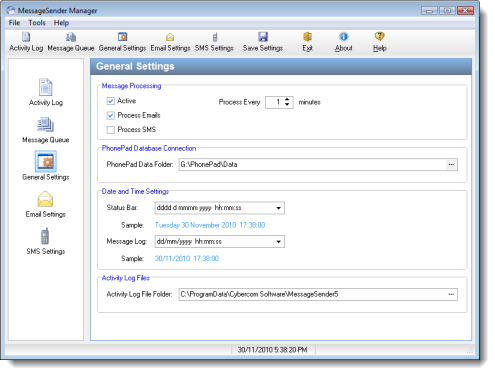Click the window resize grip in status bar
Viewport: 495px width, 375px height.
pos(470,350)
